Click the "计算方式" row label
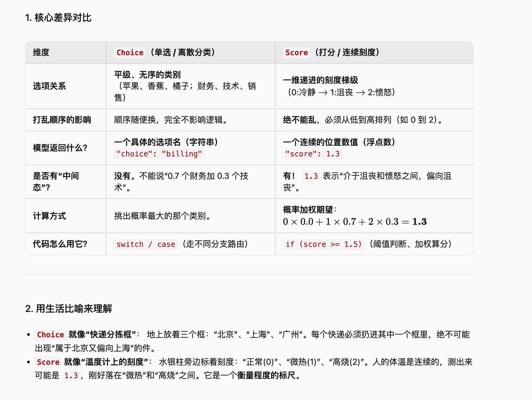The height and width of the screenshot is (400, 532). (x=50, y=216)
